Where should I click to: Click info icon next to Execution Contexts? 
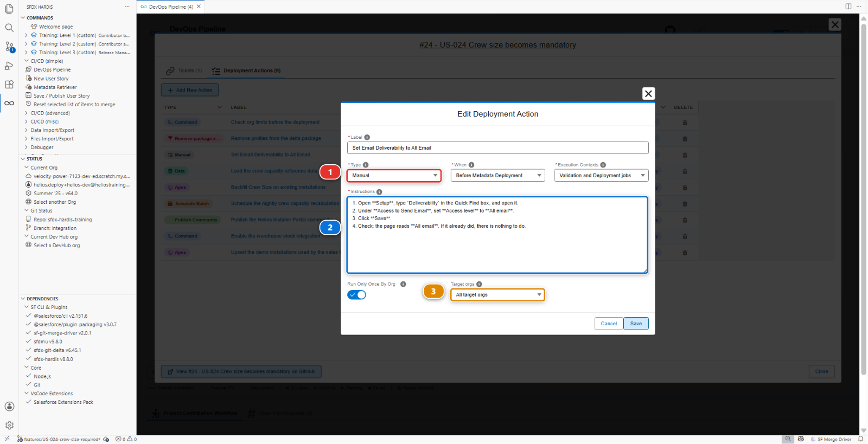[603, 165]
